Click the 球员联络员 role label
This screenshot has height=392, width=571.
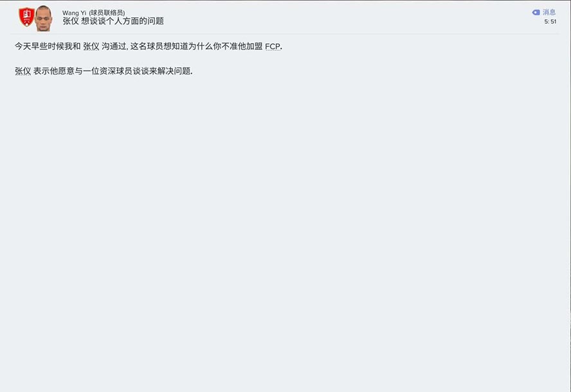pyautogui.click(x=107, y=13)
